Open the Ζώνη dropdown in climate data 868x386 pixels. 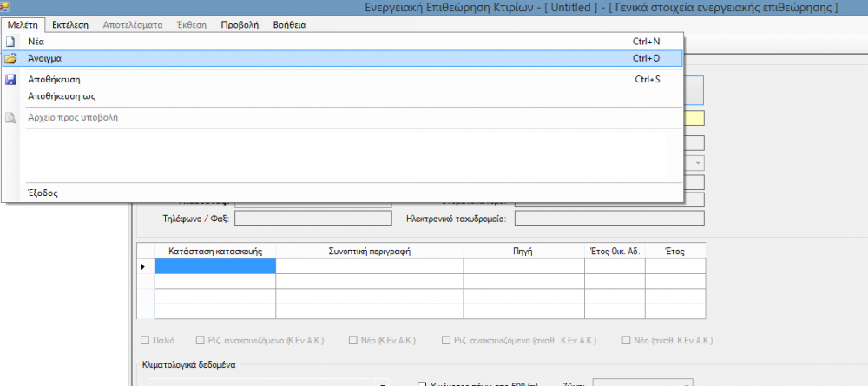tap(647, 383)
